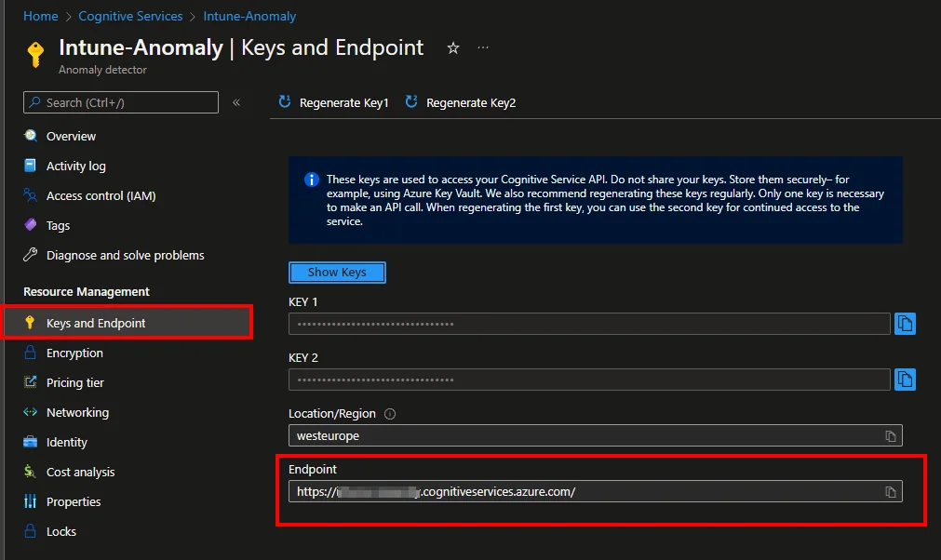Image resolution: width=941 pixels, height=560 pixels.
Task: Click the Endpoint URL field
Action: point(596,492)
